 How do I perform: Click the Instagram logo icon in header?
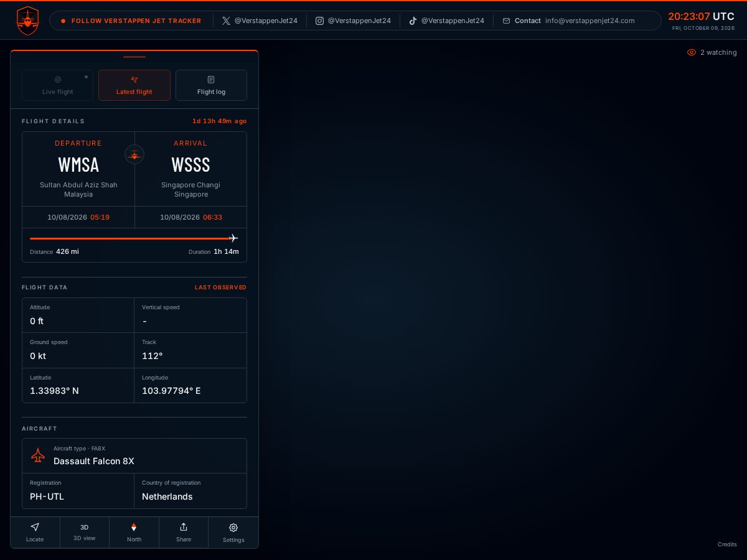click(x=319, y=21)
